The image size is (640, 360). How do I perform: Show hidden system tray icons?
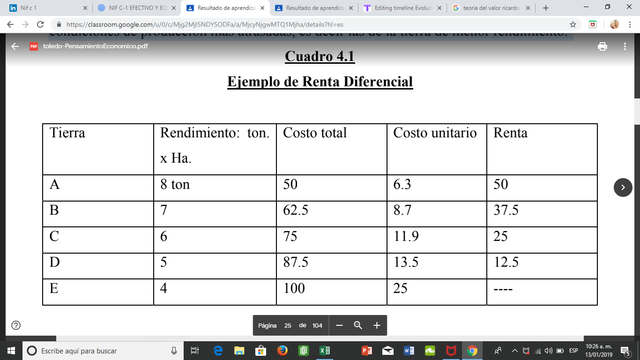[x=515, y=351]
